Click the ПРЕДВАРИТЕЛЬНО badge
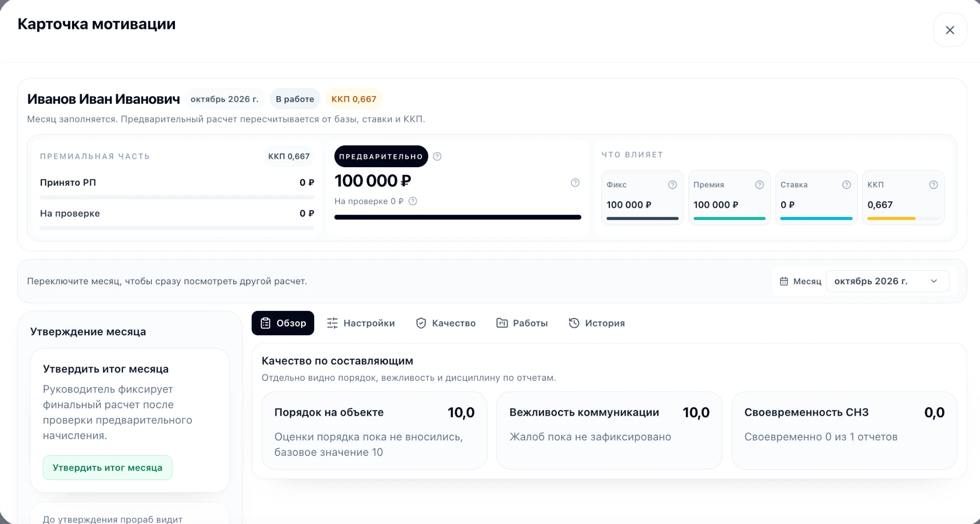Screen dimensions: 980x524 (x=381, y=156)
